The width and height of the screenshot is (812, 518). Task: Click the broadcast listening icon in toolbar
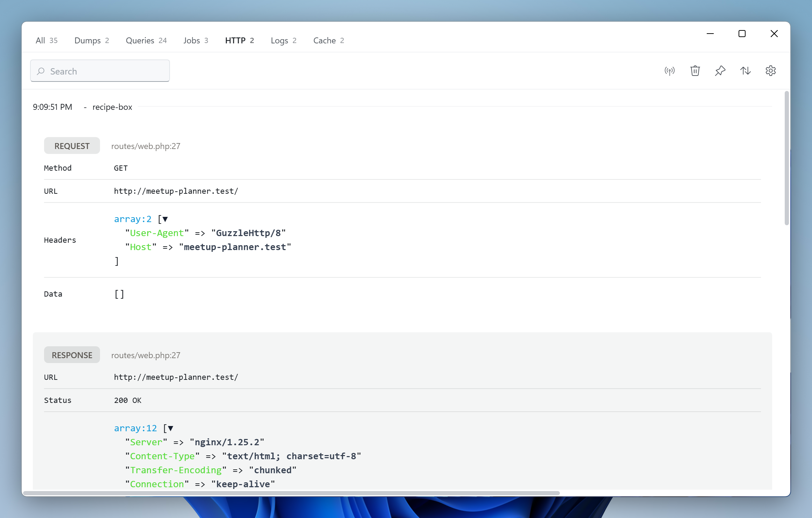click(669, 71)
